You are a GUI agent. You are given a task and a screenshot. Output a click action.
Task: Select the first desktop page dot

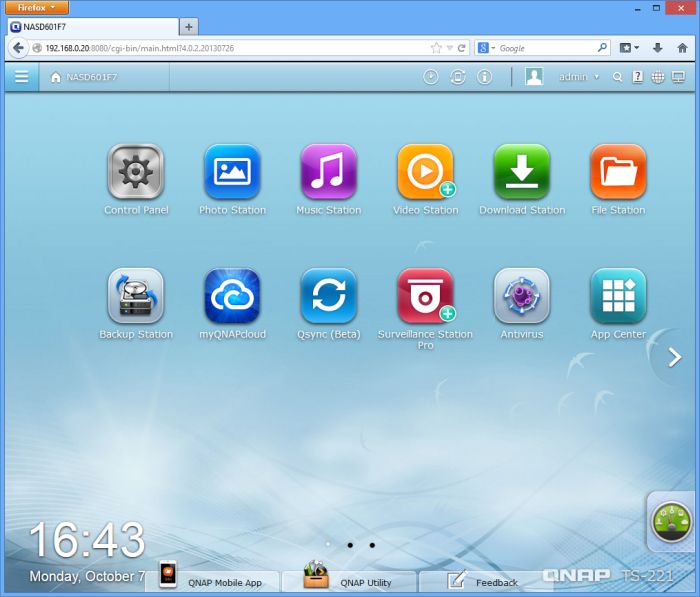click(328, 544)
